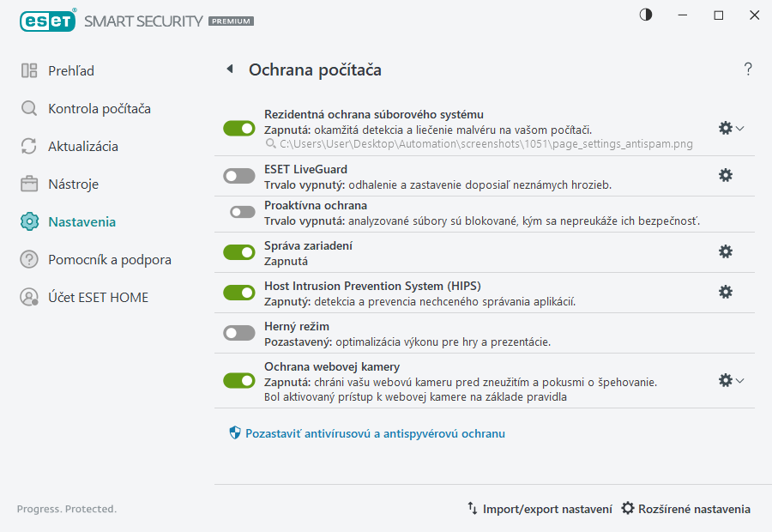Open Rozšírené nastavenia
This screenshot has height=532, width=772.
coord(685,508)
